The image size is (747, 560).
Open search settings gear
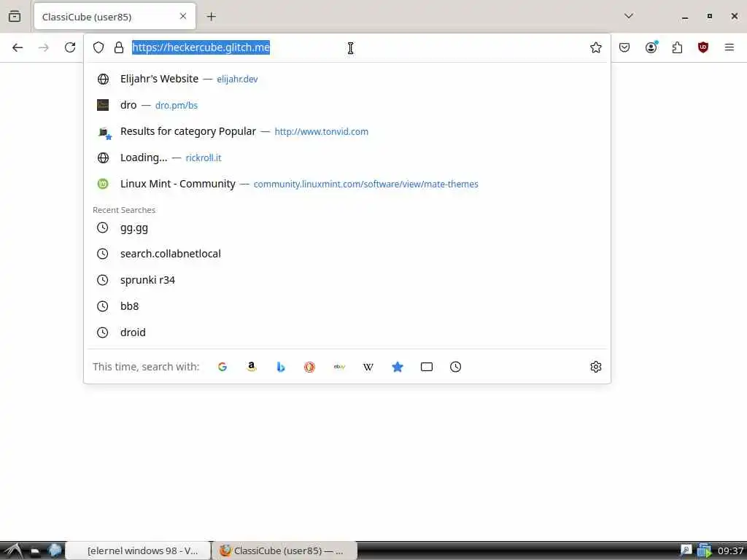click(595, 367)
